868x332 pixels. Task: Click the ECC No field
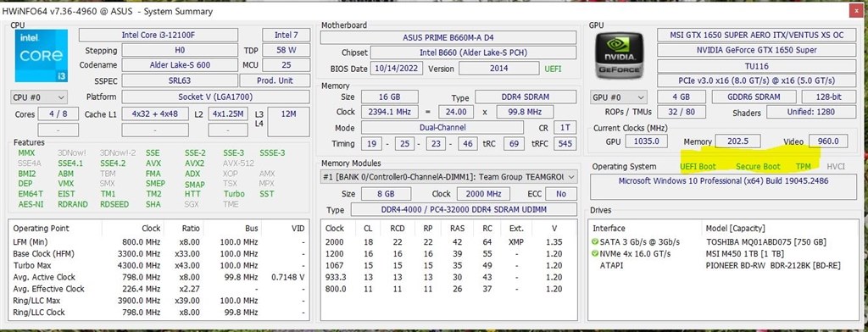point(561,194)
